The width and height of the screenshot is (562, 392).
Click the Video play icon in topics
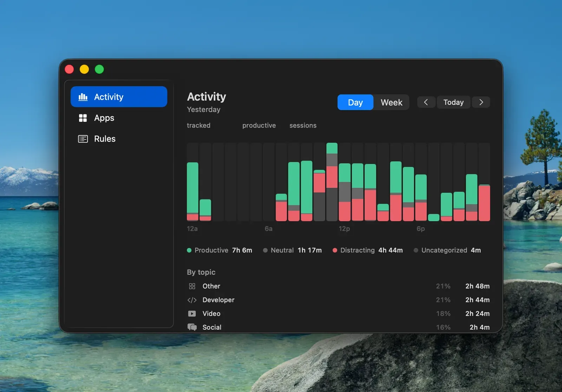[192, 314]
